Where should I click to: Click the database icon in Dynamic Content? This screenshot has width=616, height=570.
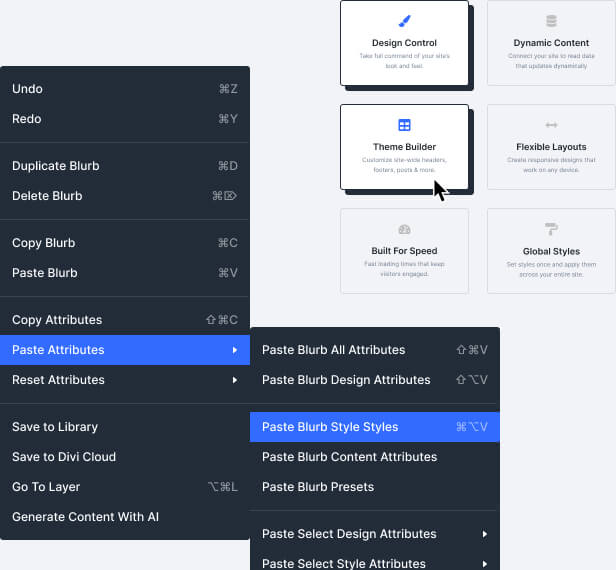pyautogui.click(x=551, y=21)
